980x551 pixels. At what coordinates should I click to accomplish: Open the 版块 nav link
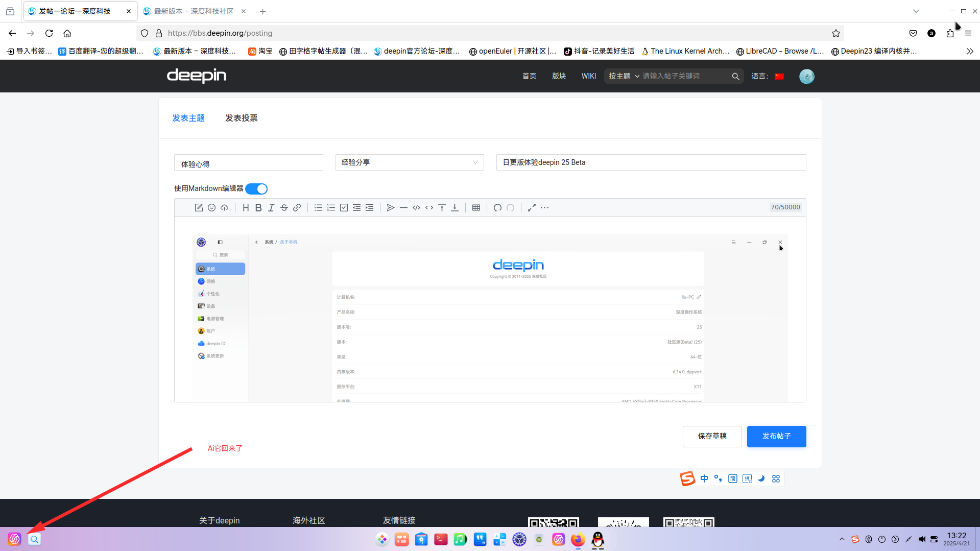click(x=559, y=76)
